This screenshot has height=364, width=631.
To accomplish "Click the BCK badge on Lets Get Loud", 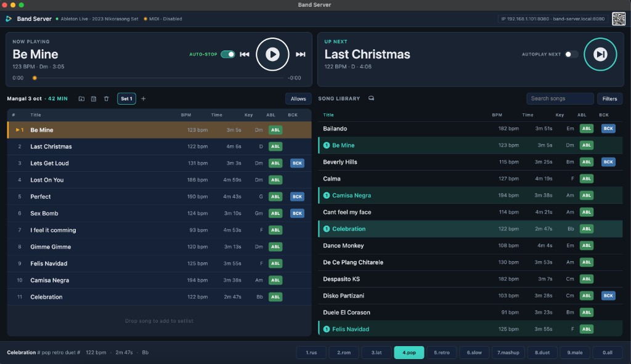I will point(297,163).
